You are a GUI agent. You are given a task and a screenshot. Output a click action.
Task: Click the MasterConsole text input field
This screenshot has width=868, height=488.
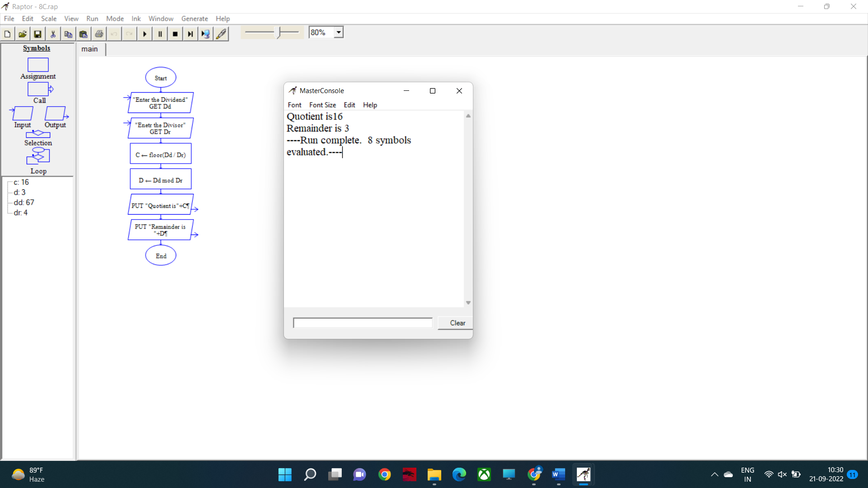pyautogui.click(x=363, y=323)
